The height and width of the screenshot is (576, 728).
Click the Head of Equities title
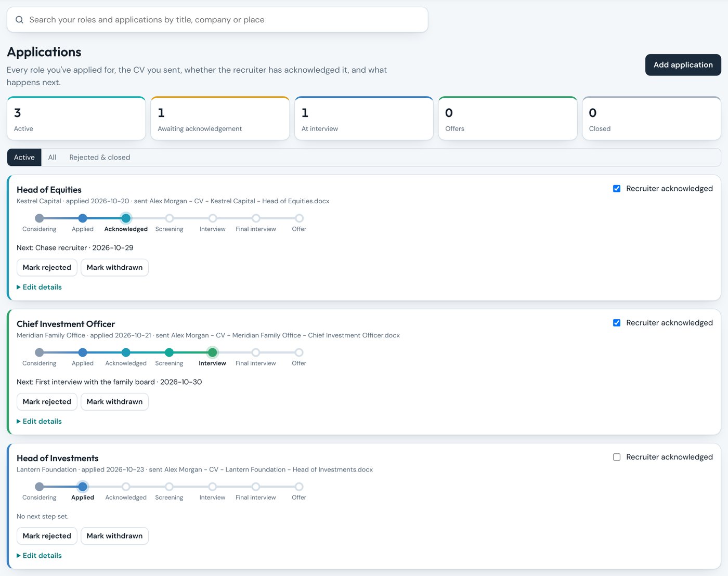(x=49, y=190)
